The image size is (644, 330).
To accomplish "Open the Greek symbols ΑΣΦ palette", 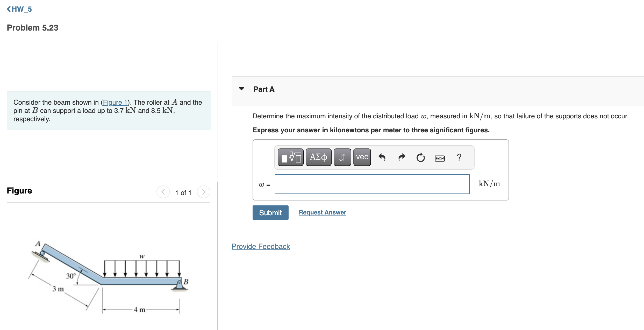I will pos(318,157).
